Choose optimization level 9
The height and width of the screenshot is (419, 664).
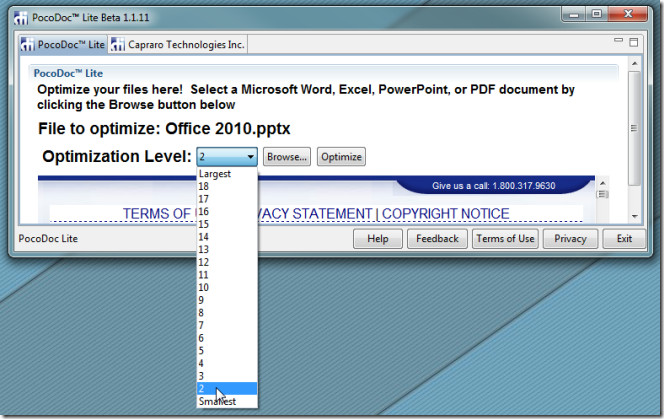point(227,300)
